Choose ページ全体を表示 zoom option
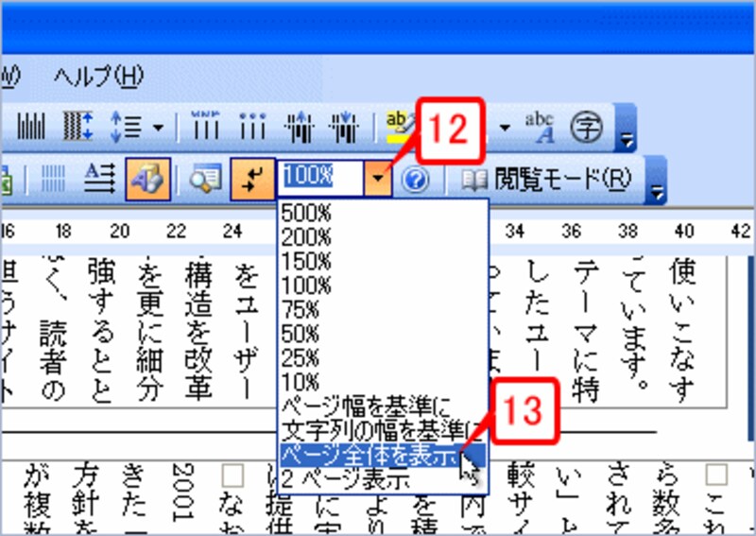756x536 pixels. (384, 455)
